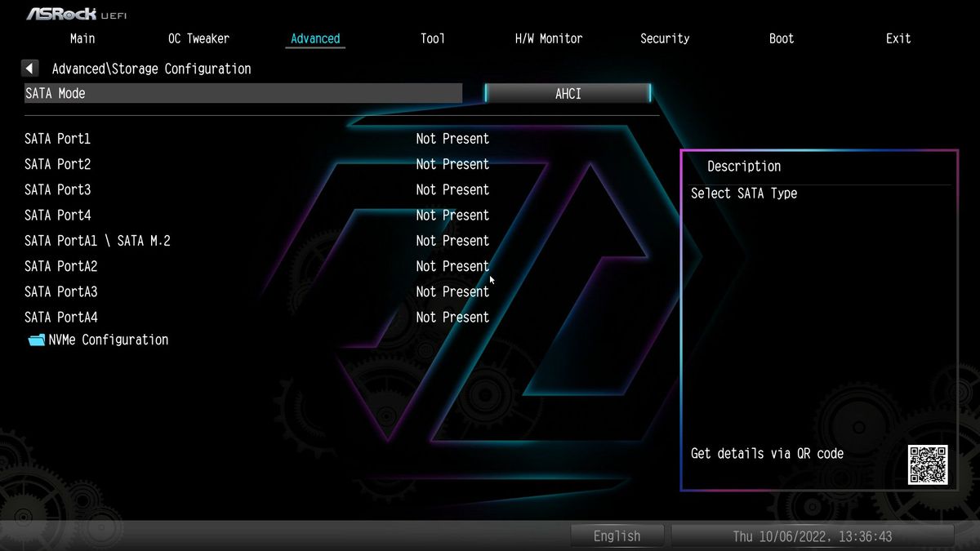Open the NVMe Configuration folder icon
The image size is (980, 551).
click(x=36, y=340)
